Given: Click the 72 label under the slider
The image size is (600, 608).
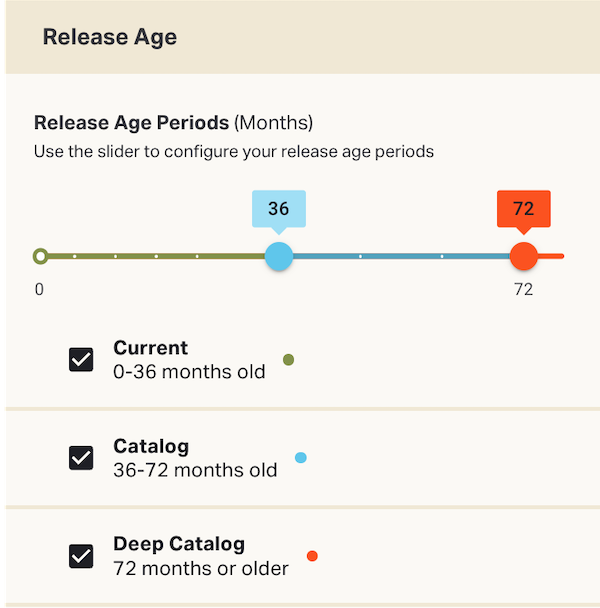Looking at the screenshot, I should (x=523, y=290).
